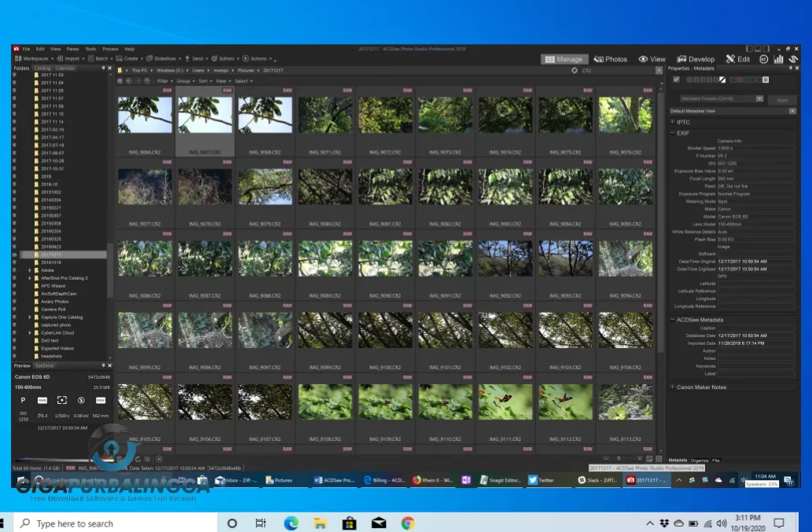Open the Send dropdown
Image resolution: width=812 pixels, height=532 pixels.
tap(197, 58)
